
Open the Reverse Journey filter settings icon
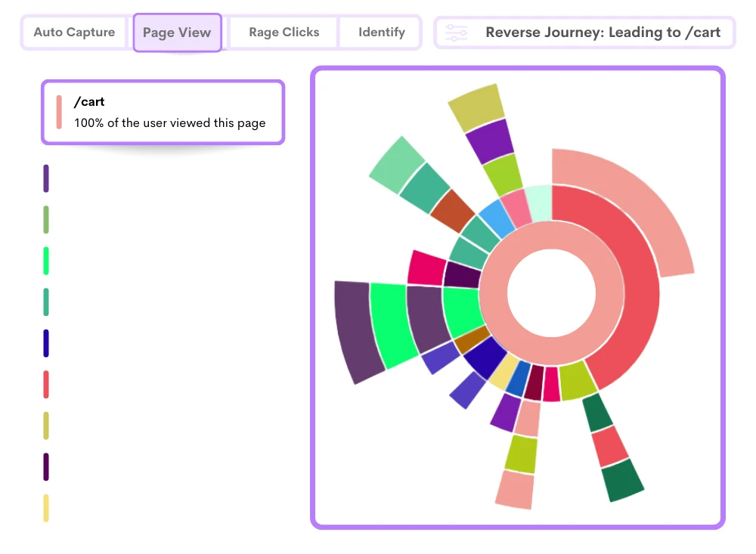click(457, 32)
